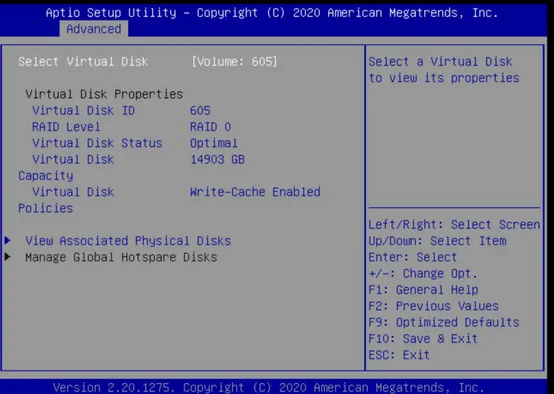The image size is (554, 394).
Task: Click the RAID 0 value
Action: click(x=211, y=127)
